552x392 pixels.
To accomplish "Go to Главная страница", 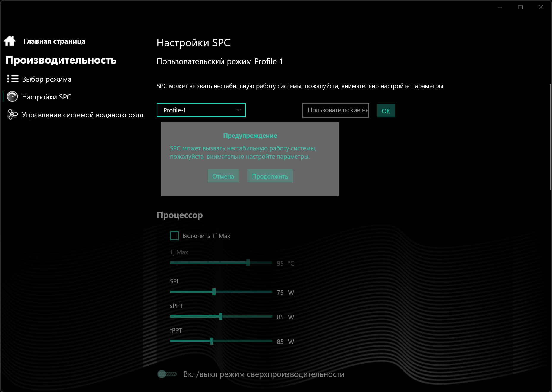I will [54, 41].
